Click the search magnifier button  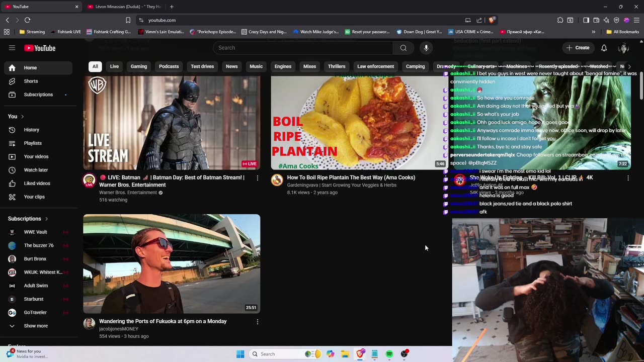(x=404, y=48)
